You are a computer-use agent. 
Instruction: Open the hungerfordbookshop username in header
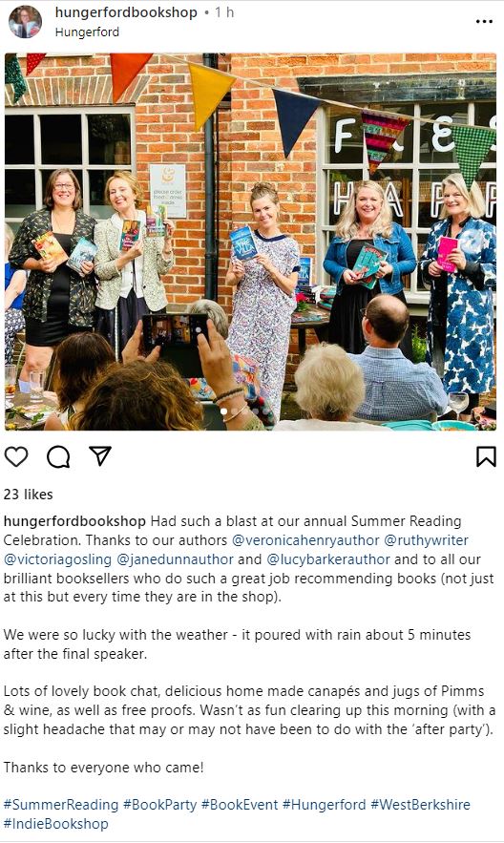[126, 12]
